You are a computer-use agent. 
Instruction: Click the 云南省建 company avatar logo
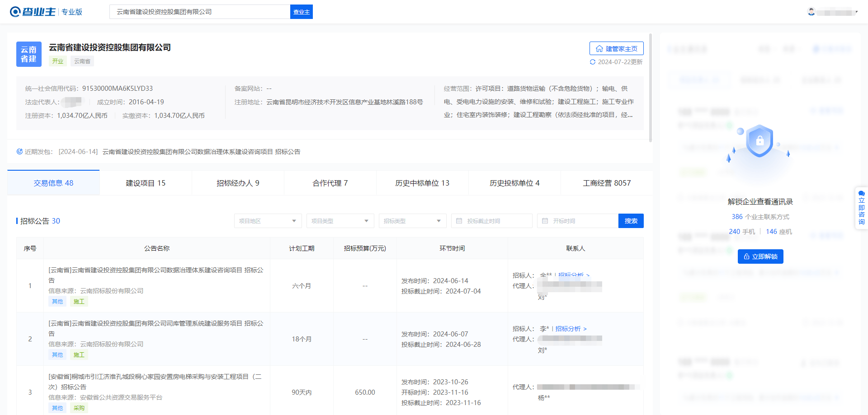29,54
